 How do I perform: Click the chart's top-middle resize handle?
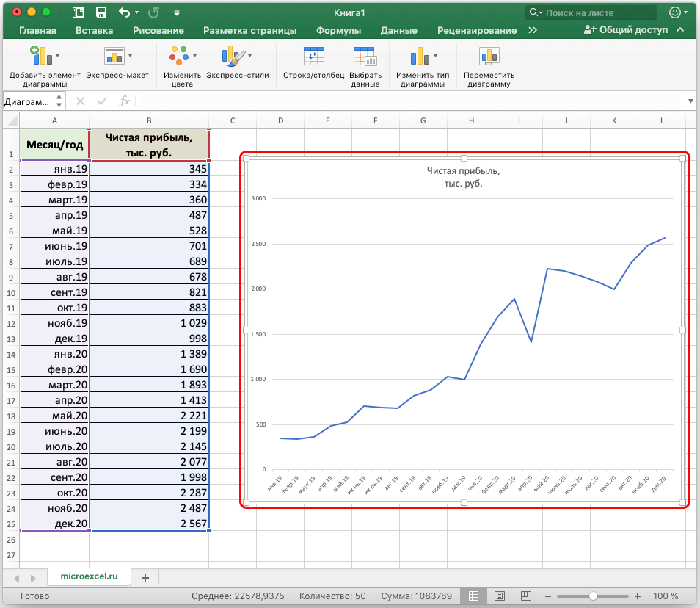click(464, 158)
